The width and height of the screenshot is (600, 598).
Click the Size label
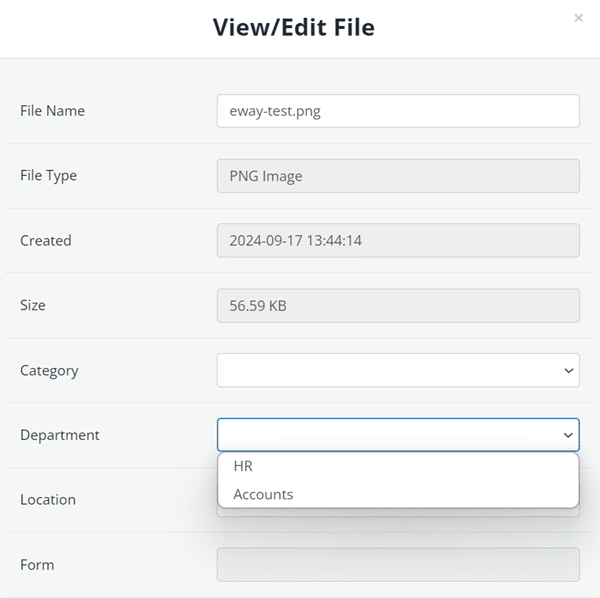click(33, 306)
